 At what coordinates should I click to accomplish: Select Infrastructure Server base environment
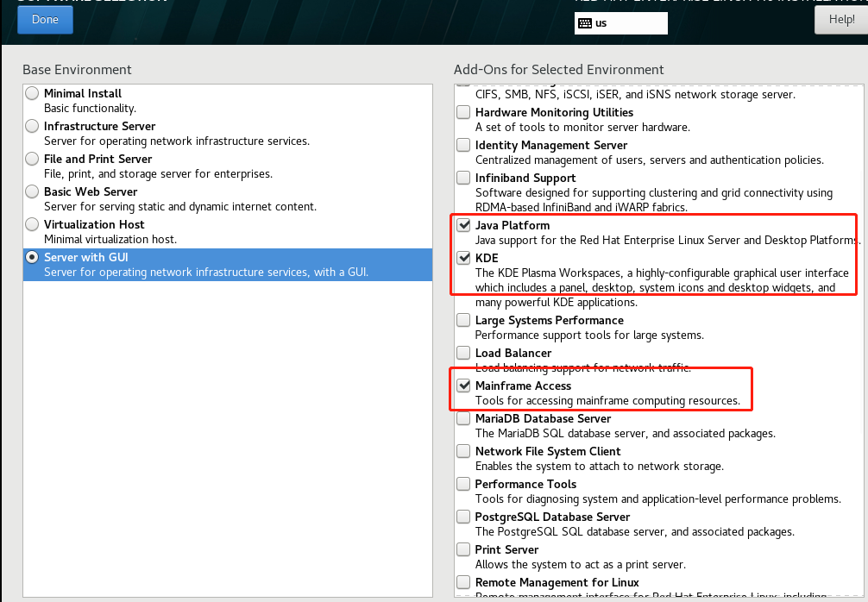(x=32, y=126)
